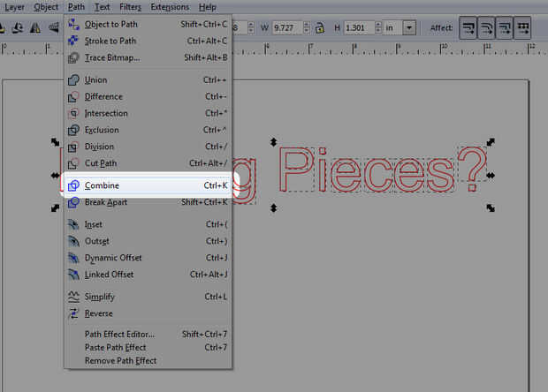Toggle Affect patterns transform button

(x=522, y=27)
